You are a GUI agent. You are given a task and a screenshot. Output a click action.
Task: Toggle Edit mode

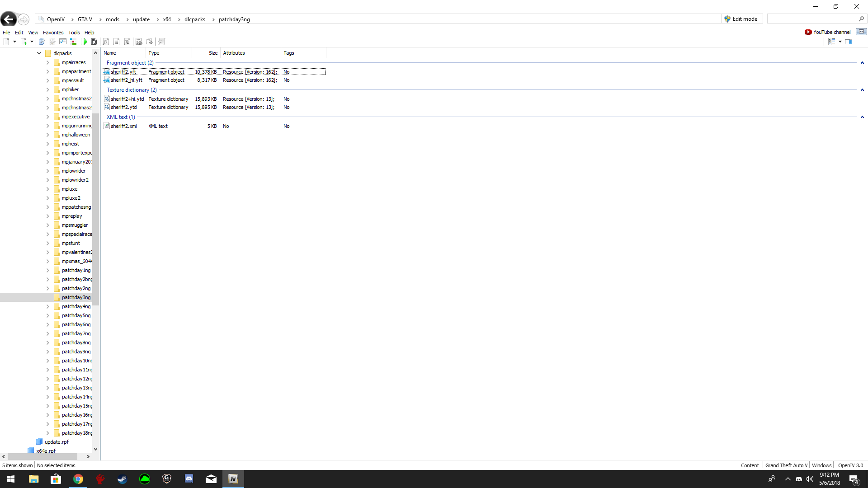click(x=741, y=19)
